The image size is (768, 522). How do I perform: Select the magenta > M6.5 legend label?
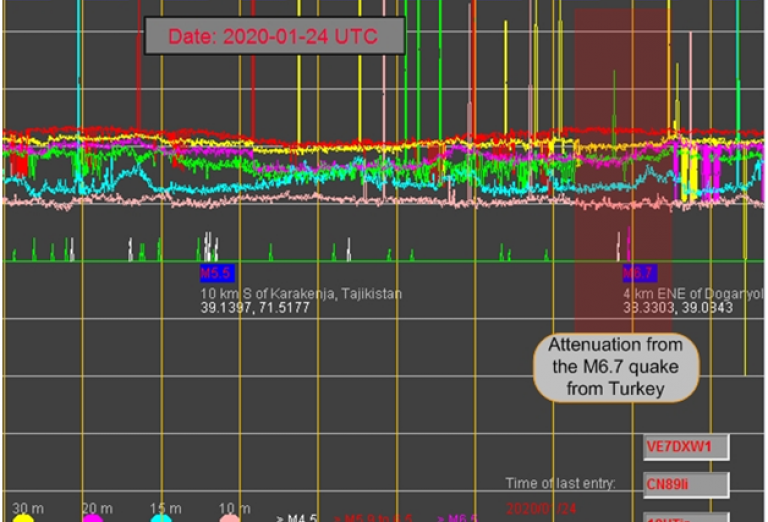click(458, 518)
